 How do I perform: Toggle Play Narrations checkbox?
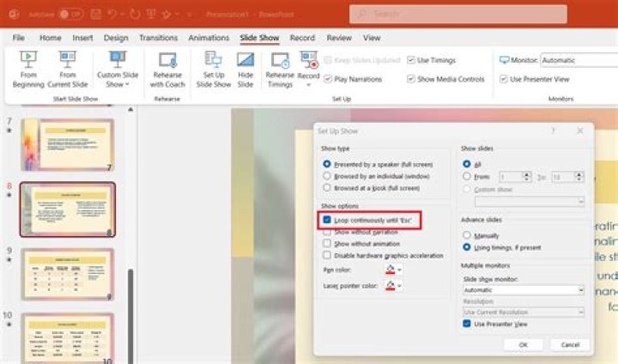click(x=328, y=79)
